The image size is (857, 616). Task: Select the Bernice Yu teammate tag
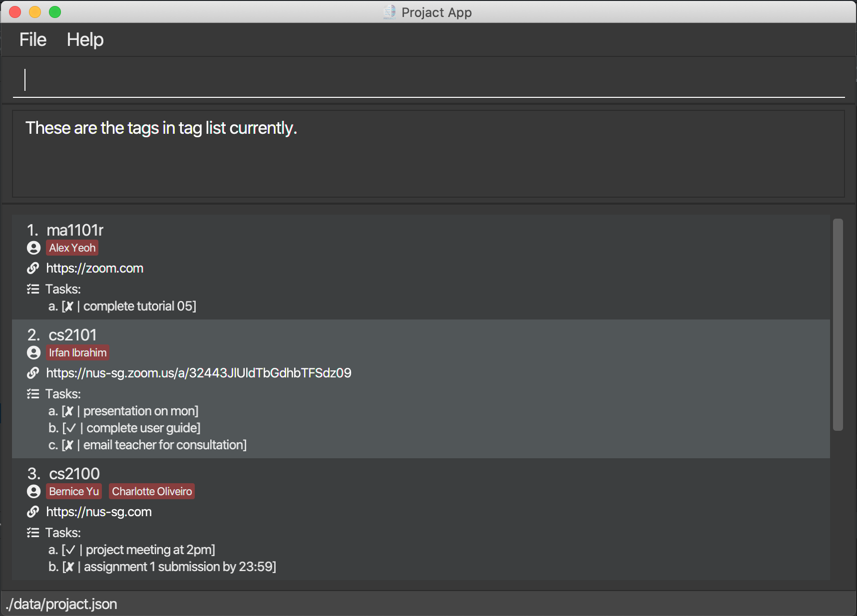click(74, 491)
